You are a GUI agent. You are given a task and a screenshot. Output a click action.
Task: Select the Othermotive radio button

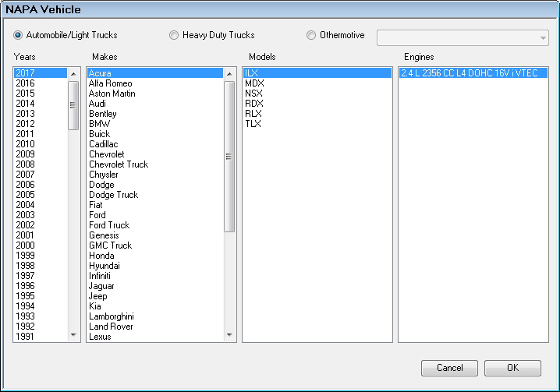click(311, 36)
